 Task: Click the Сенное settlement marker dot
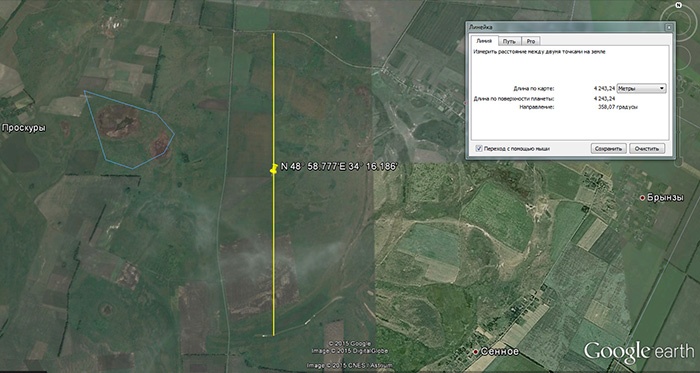pos(476,352)
